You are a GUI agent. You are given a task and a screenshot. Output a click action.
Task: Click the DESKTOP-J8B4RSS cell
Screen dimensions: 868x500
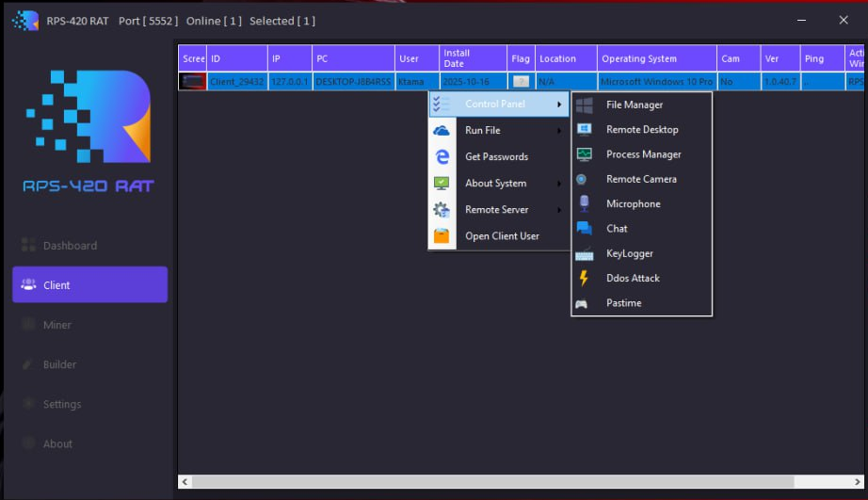(353, 81)
